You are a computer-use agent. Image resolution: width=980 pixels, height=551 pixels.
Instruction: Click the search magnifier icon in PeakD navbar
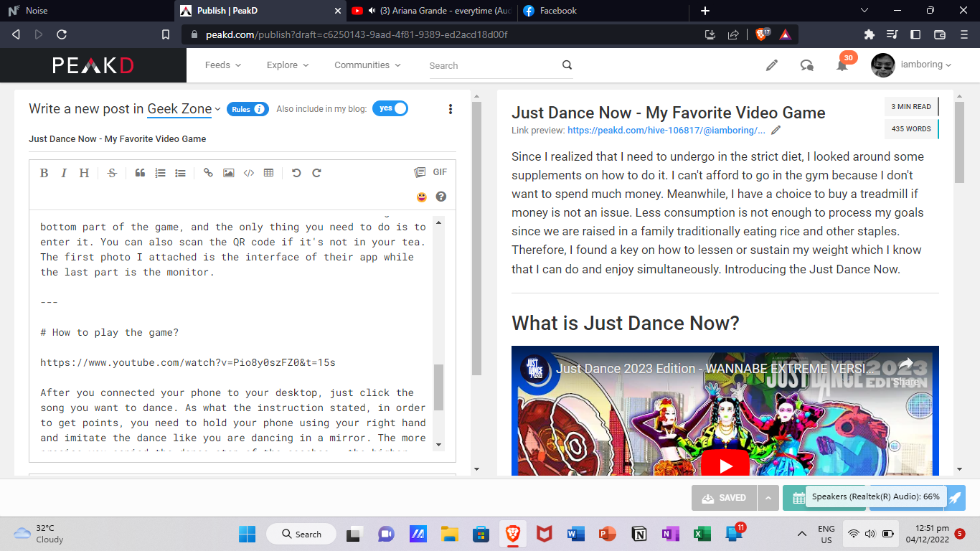click(x=567, y=65)
